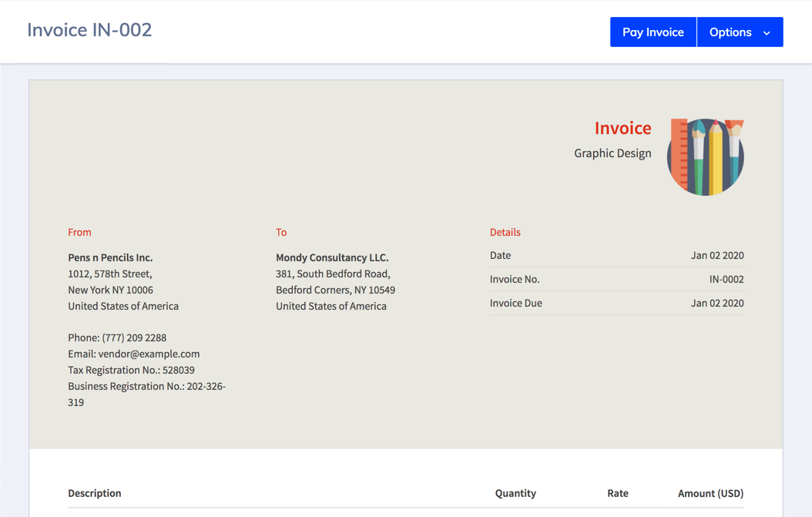Click the Date label in Details

pos(500,255)
